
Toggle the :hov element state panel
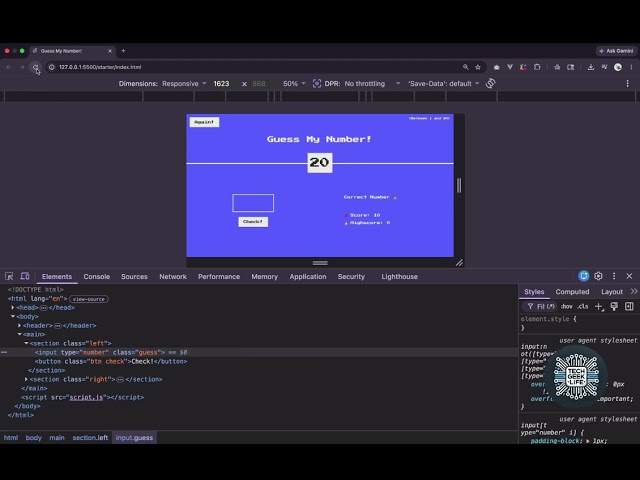[567, 307]
